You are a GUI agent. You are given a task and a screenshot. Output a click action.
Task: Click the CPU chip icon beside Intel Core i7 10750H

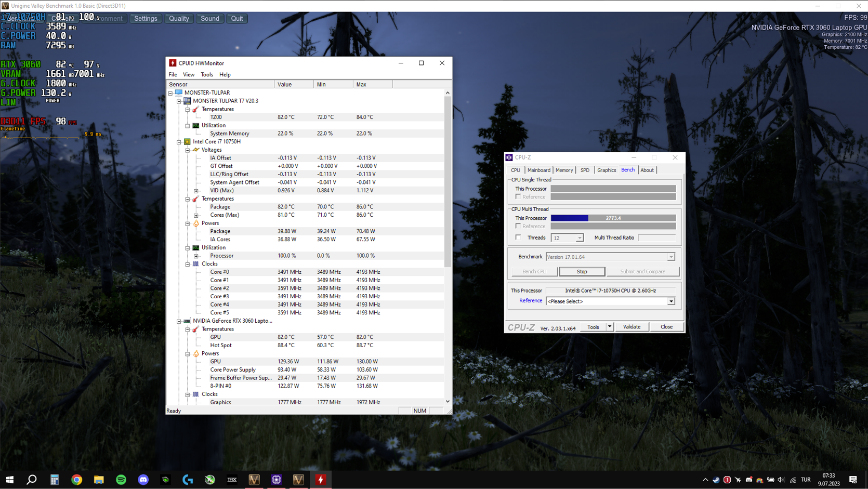(x=187, y=141)
